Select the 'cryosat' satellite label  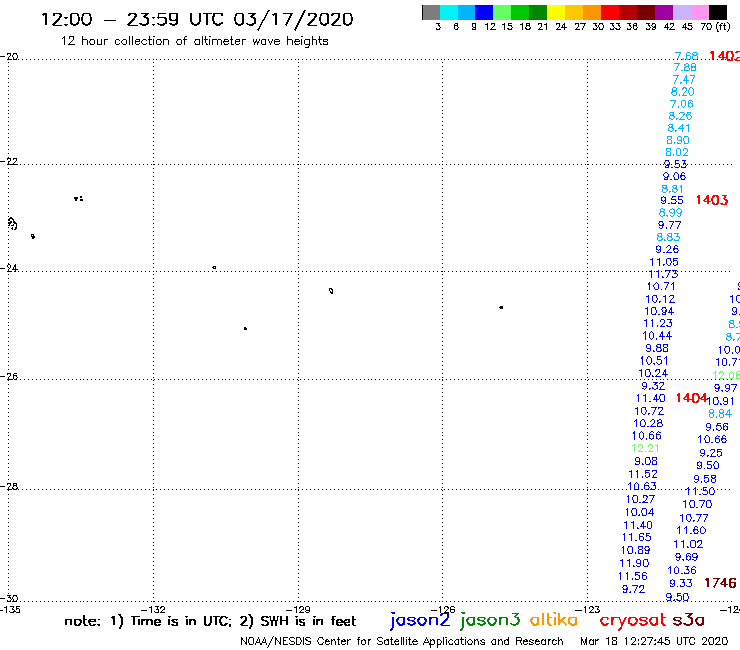click(633, 620)
